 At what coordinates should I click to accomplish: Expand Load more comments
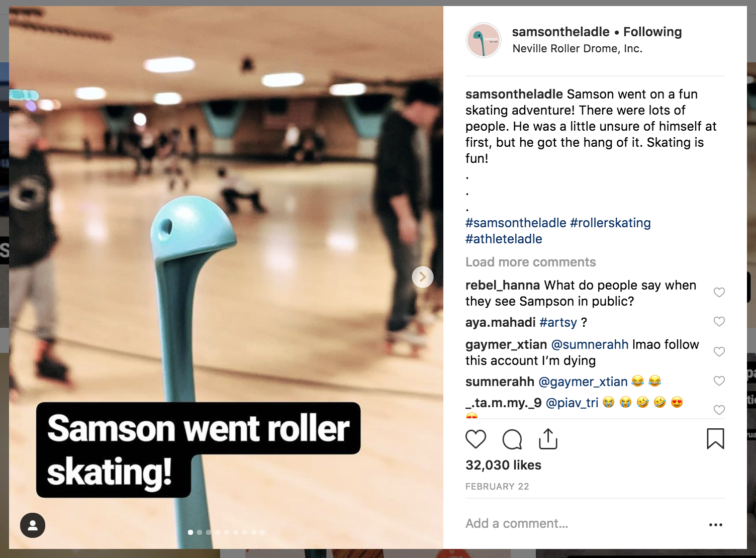coord(530,262)
